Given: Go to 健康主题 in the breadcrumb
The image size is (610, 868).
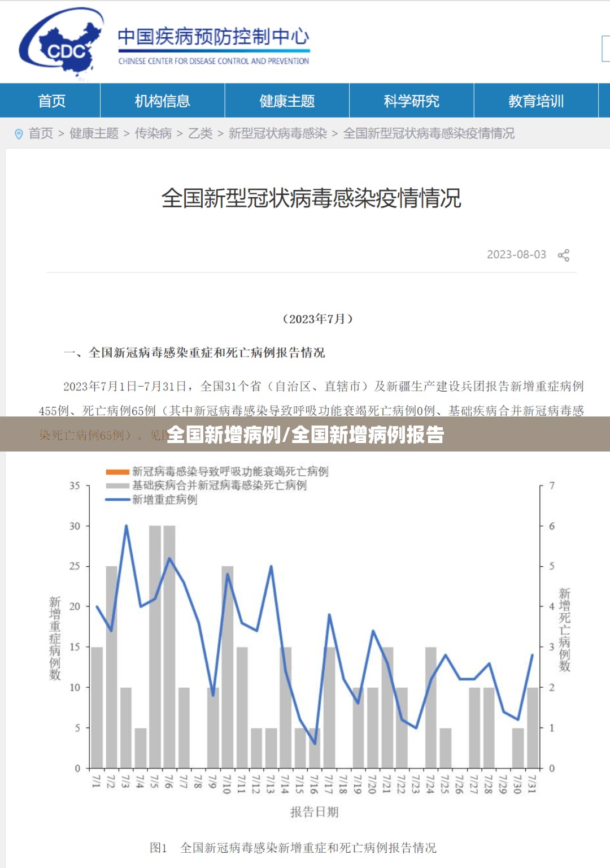Looking at the screenshot, I should tap(94, 133).
